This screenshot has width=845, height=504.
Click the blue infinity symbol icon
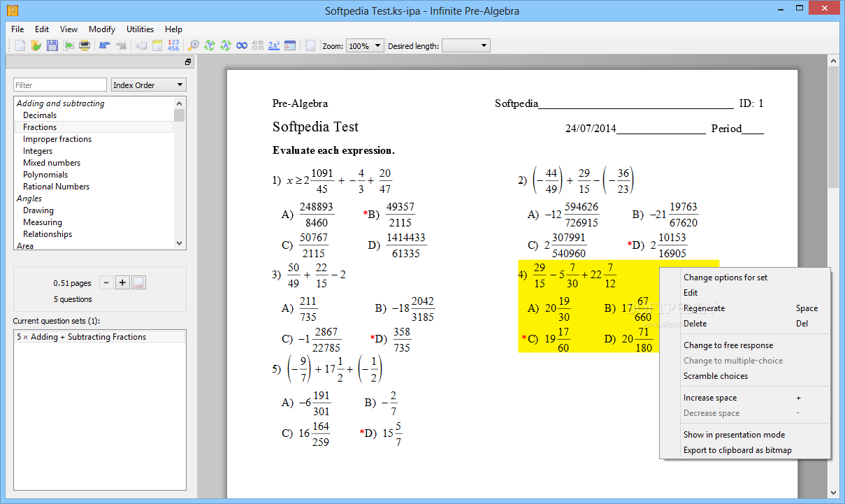pos(242,45)
